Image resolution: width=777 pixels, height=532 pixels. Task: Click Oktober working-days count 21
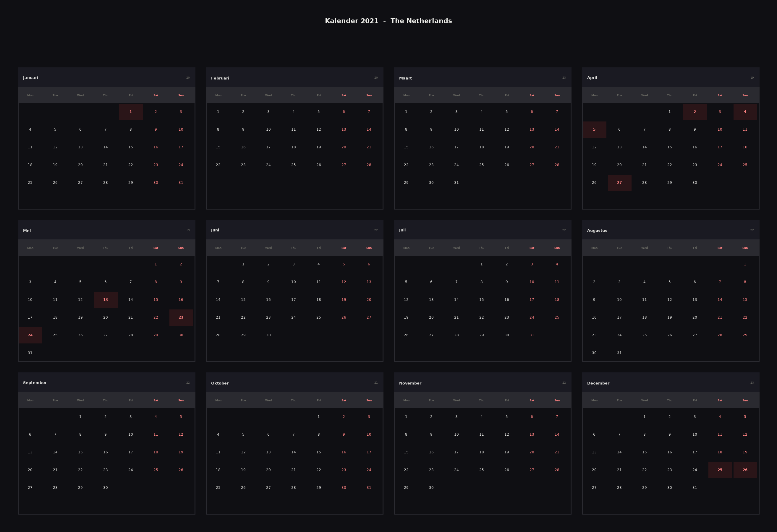pos(376,383)
